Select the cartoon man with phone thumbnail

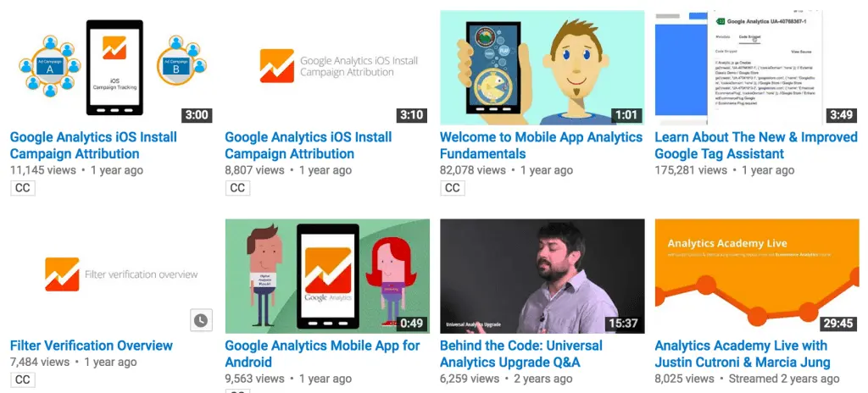pyautogui.click(x=542, y=68)
